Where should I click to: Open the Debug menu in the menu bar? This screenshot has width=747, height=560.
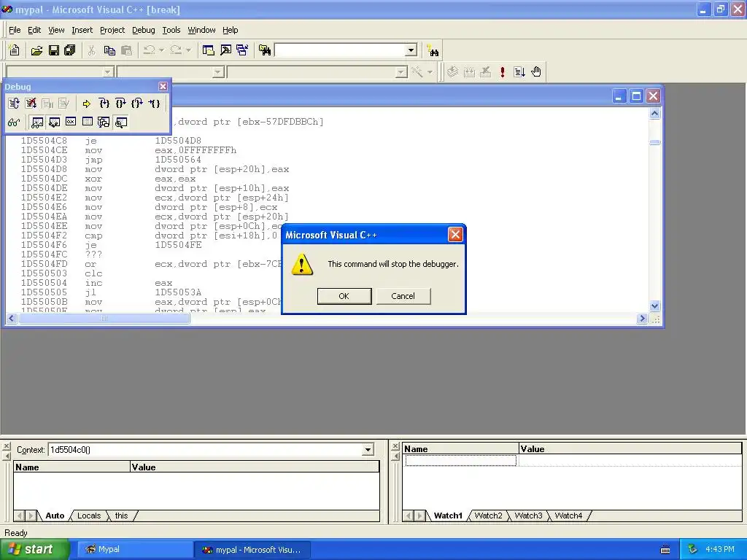tap(144, 30)
